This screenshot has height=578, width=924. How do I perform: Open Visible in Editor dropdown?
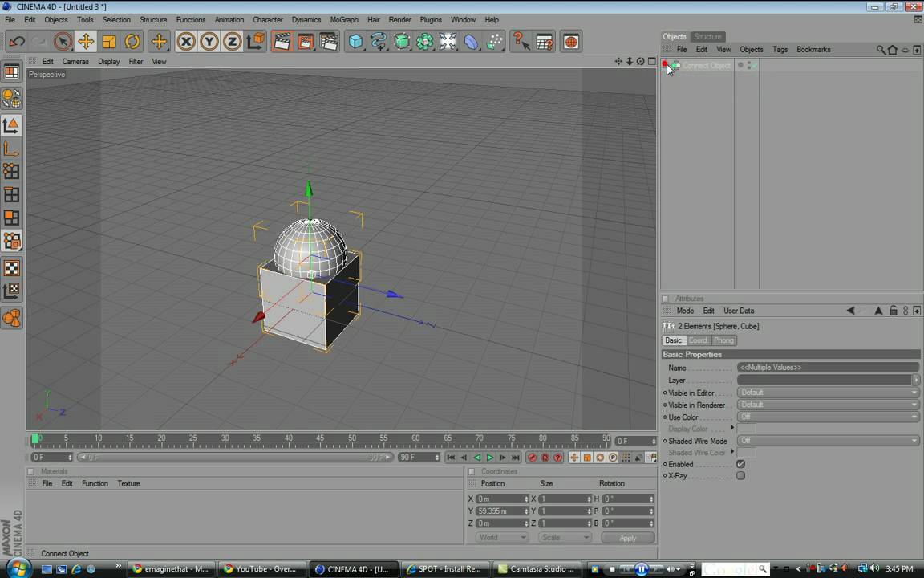pos(828,393)
